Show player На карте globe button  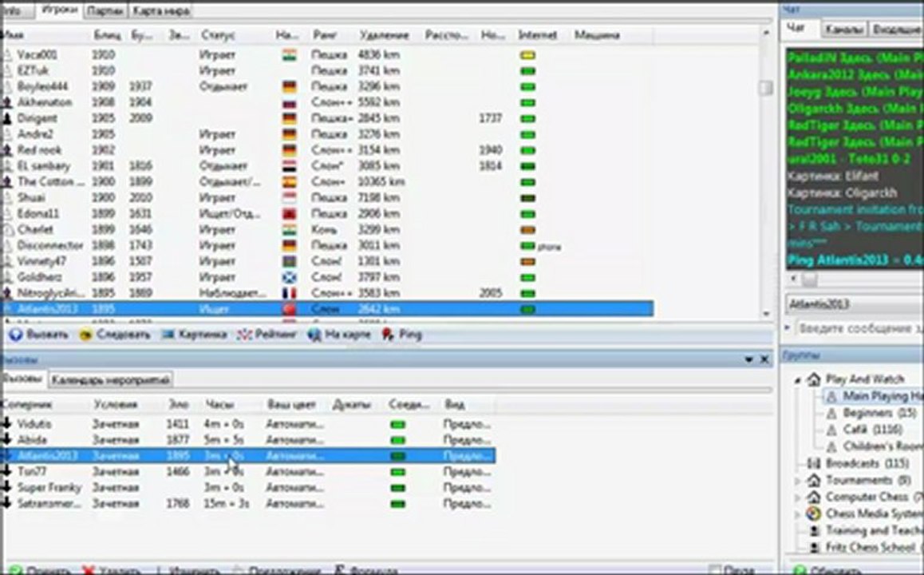click(x=339, y=335)
